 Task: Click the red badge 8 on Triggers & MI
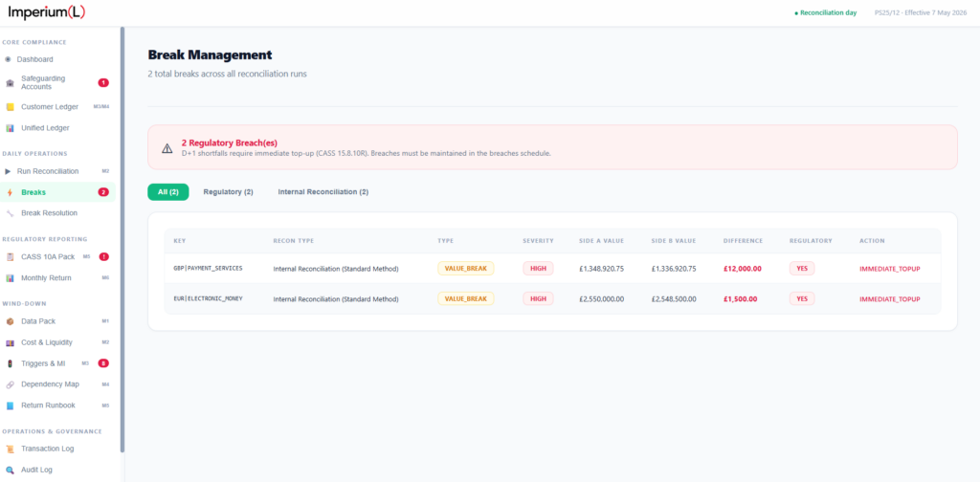(103, 363)
